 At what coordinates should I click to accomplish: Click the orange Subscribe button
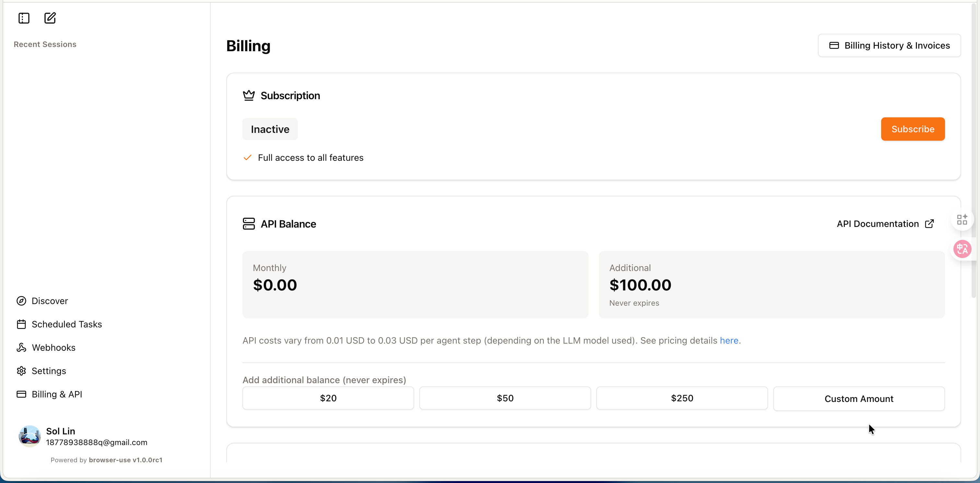click(x=913, y=129)
